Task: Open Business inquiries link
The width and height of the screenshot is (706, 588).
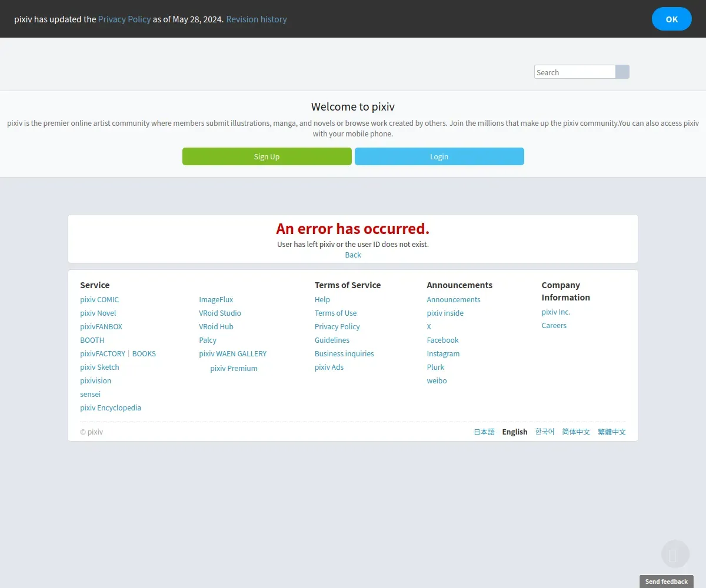Action: (x=344, y=353)
